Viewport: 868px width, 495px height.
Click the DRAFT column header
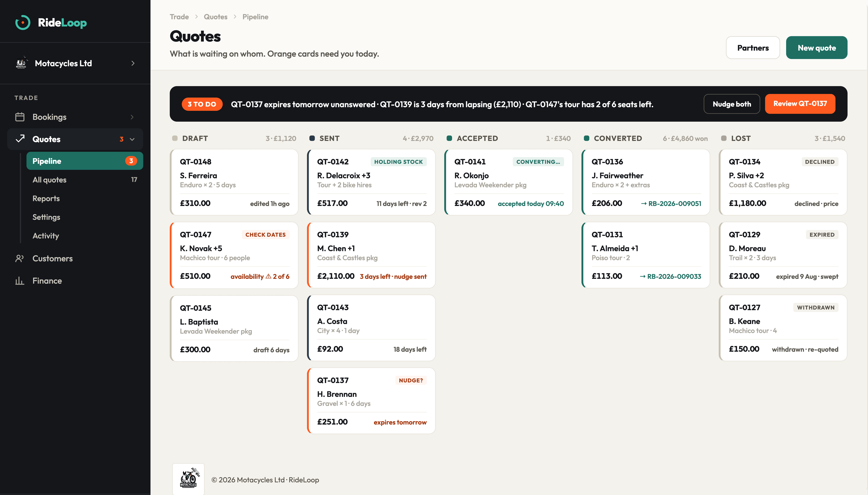[x=195, y=138]
